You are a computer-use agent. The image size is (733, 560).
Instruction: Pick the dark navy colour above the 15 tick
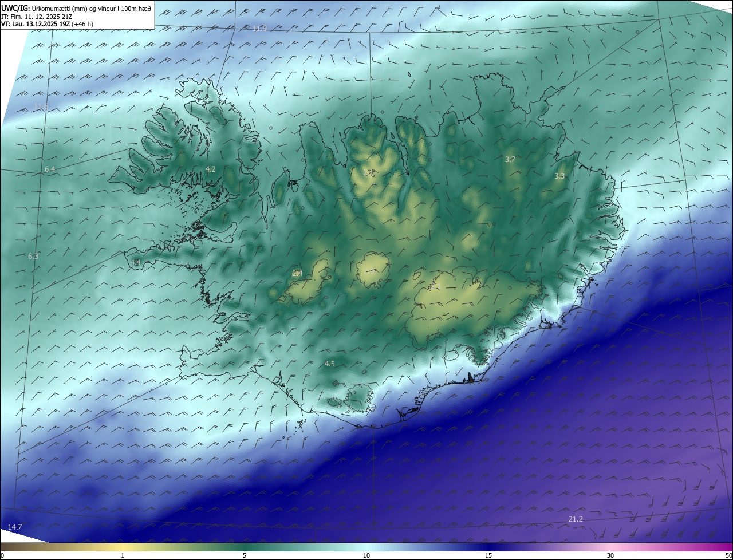pos(488,547)
